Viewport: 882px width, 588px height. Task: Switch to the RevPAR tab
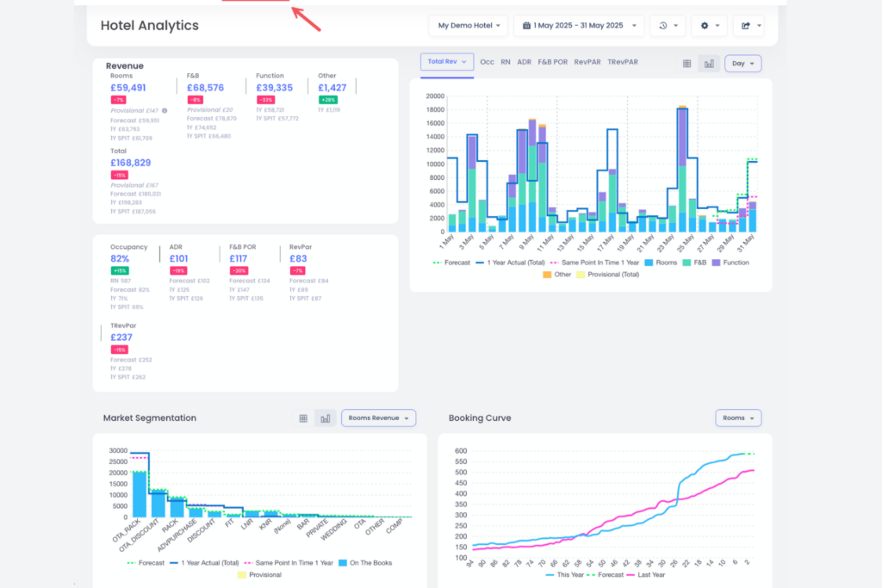587,62
